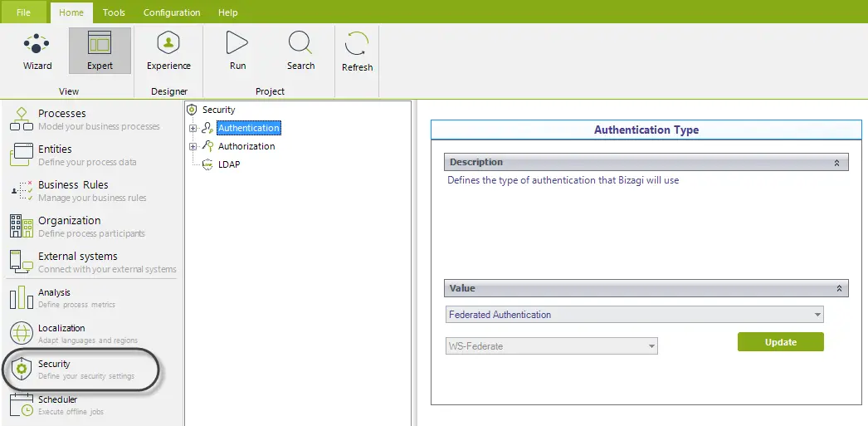Collapse the Description section
This screenshot has width=868, height=426.
pos(836,162)
